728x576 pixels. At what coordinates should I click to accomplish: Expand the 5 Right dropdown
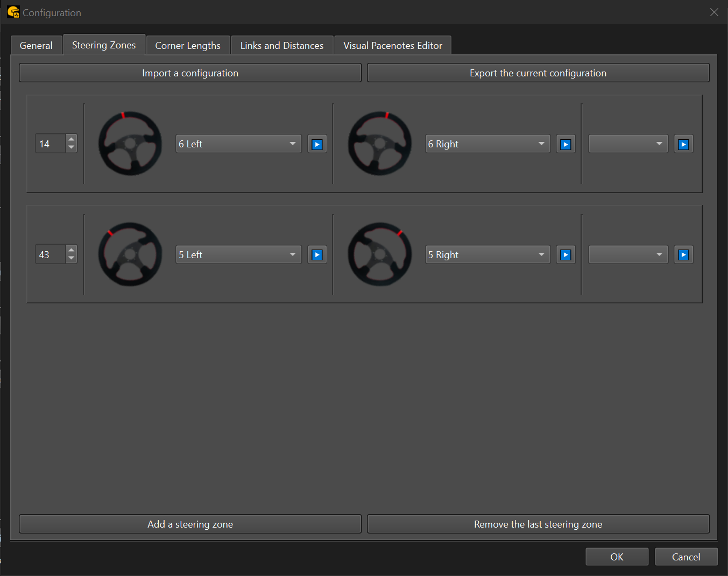[487, 255]
